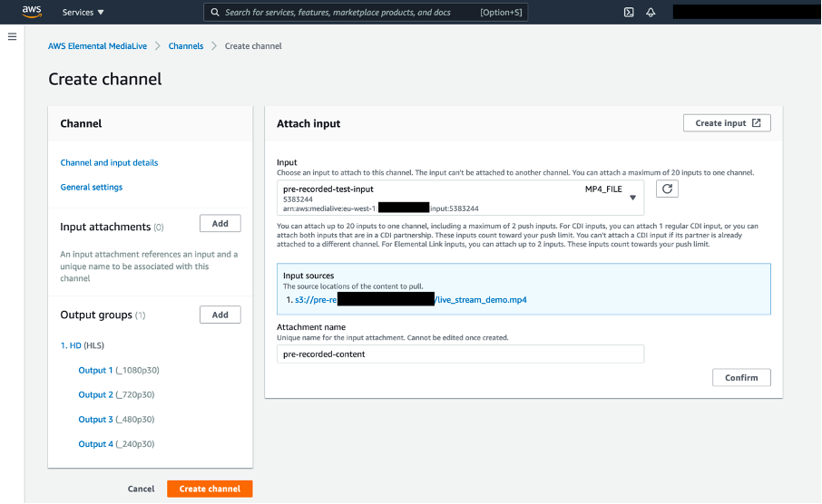Viewport: 822px width, 504px height.
Task: Click the 'Create channel' breadcrumb text
Action: coord(253,46)
